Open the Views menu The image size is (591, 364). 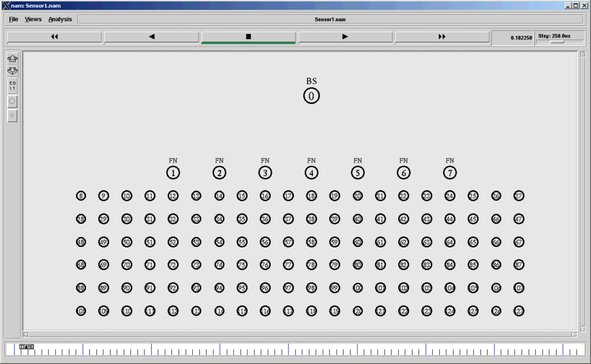[x=33, y=19]
